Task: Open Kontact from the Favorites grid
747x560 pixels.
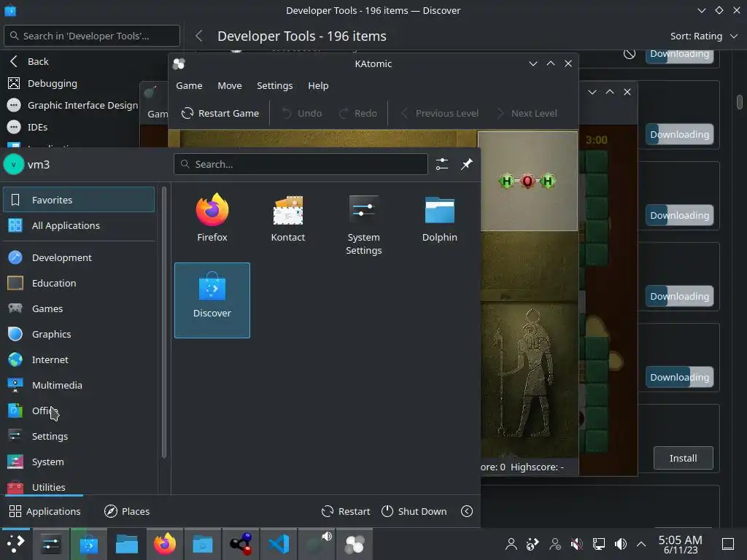Action: coord(287,217)
